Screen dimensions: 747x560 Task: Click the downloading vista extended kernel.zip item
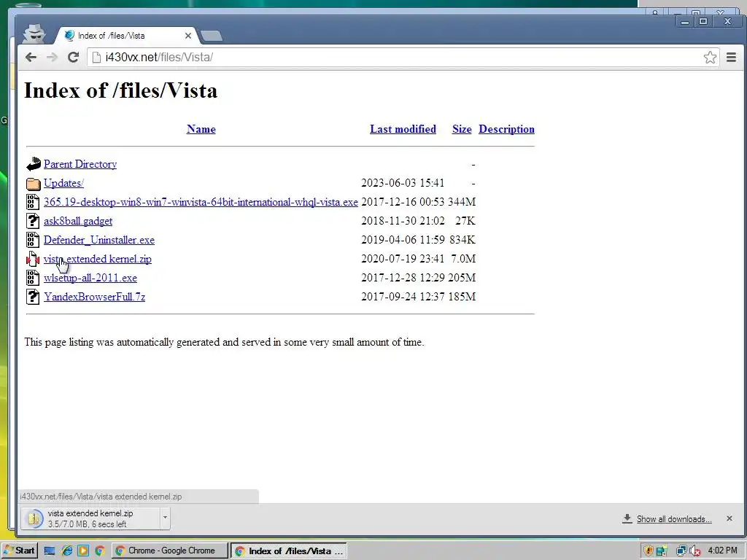coord(90,518)
